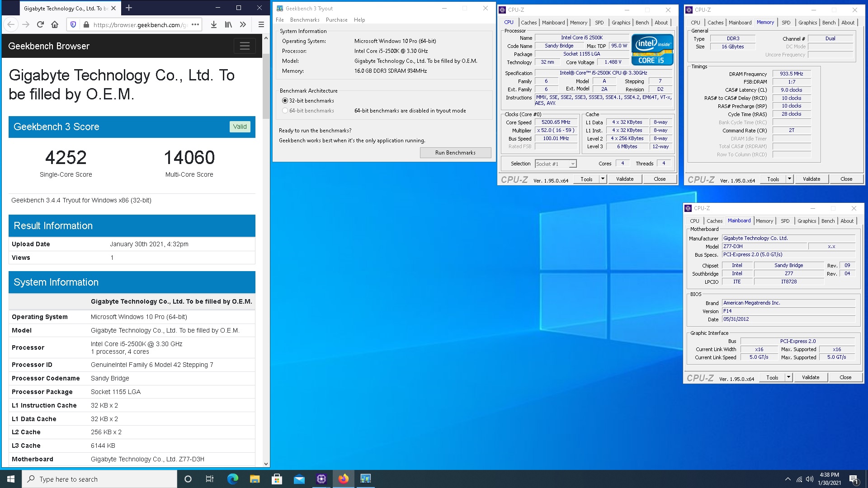This screenshot has height=488, width=868.
Task: Switch to CPU-Z taskbar icon
Action: coord(321,479)
